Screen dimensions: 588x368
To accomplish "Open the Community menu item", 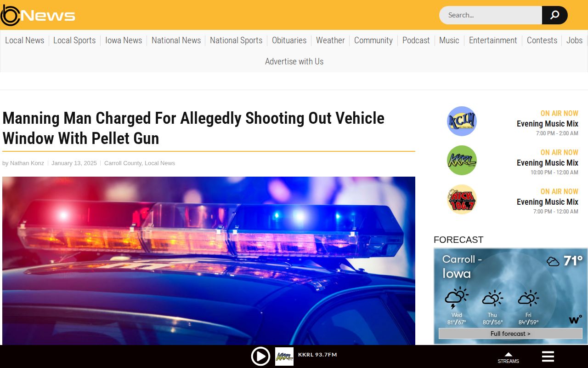I will 373,40.
